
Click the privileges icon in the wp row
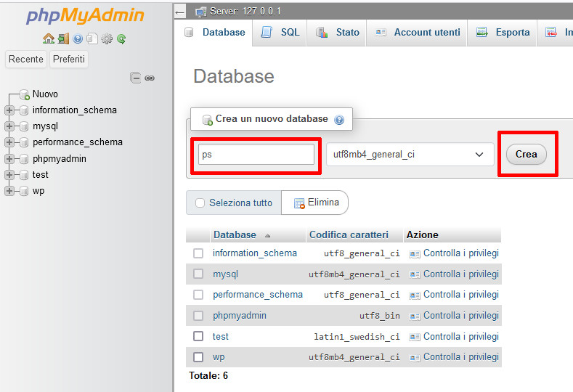click(415, 358)
